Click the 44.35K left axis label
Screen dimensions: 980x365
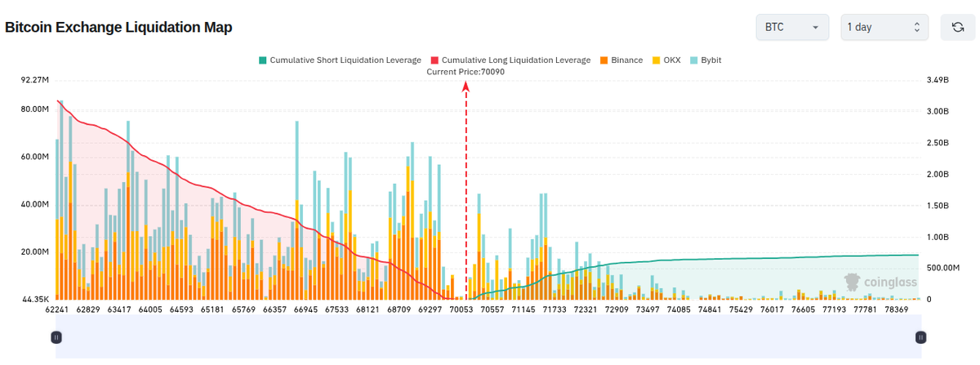[x=35, y=300]
